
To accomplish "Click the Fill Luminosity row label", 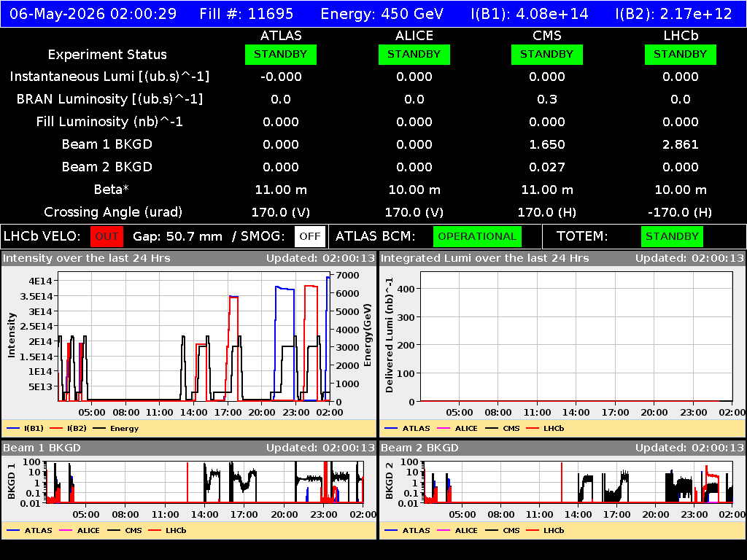I will (x=109, y=122).
